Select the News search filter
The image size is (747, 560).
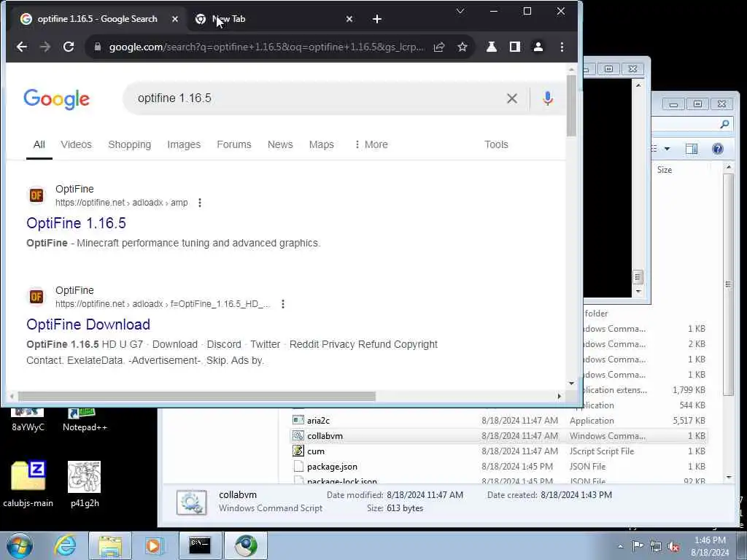tap(280, 144)
